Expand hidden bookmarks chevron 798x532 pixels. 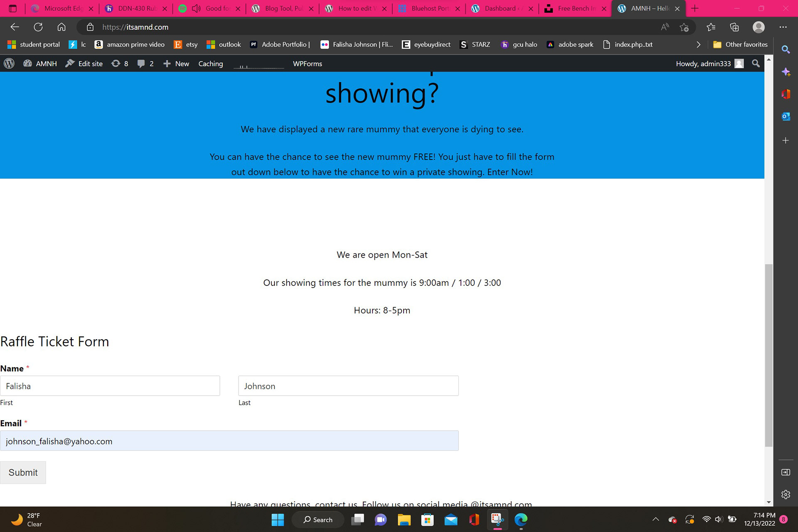[x=698, y=44]
